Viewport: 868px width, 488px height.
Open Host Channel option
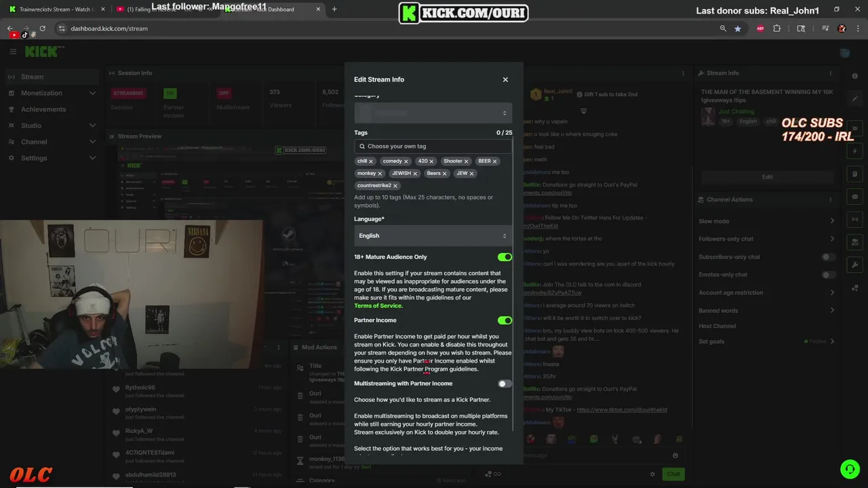click(717, 326)
